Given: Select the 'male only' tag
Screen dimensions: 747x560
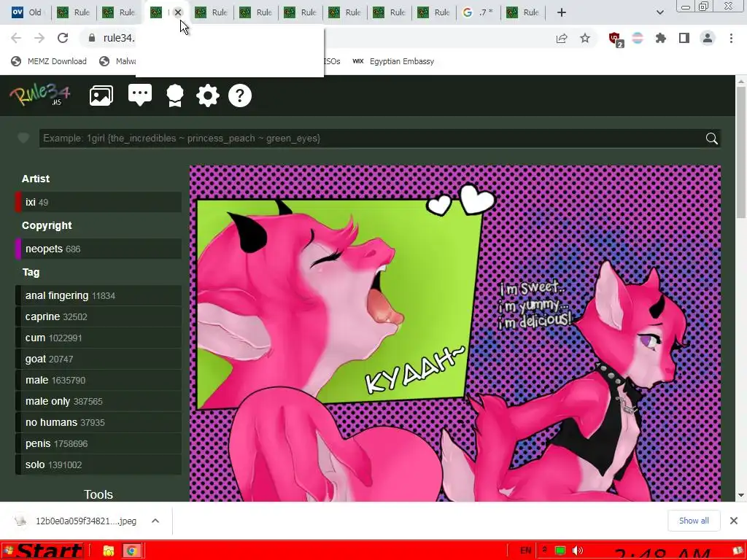Looking at the screenshot, I should coord(98,402).
